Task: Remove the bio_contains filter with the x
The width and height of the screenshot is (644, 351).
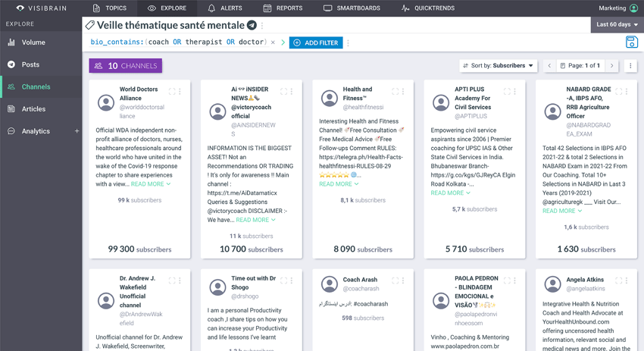Action: tap(273, 42)
